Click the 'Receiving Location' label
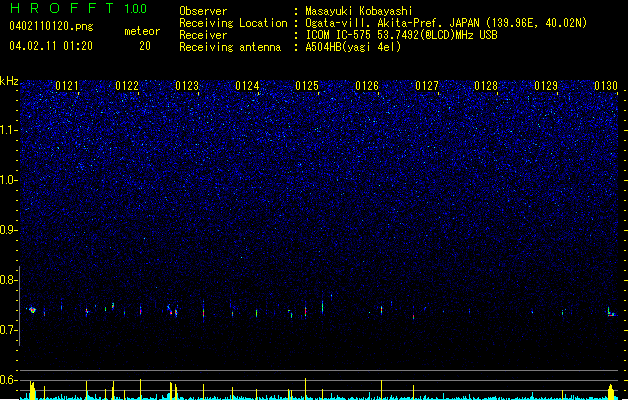 (x=233, y=23)
